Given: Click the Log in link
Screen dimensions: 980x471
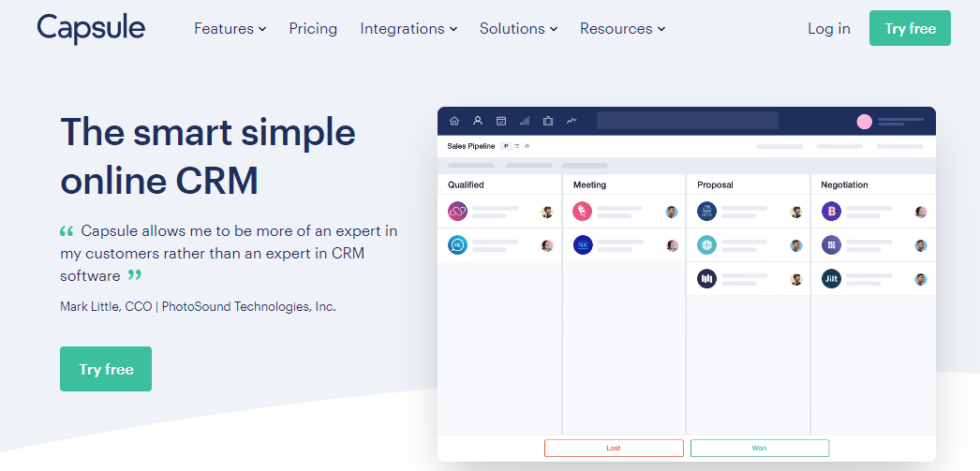Looking at the screenshot, I should click(829, 29).
